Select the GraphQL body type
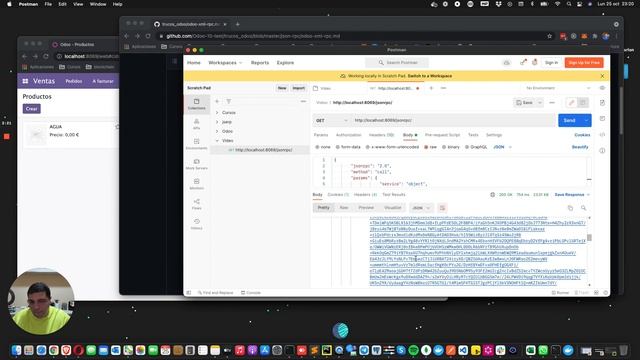The image size is (640, 360). click(x=476, y=147)
